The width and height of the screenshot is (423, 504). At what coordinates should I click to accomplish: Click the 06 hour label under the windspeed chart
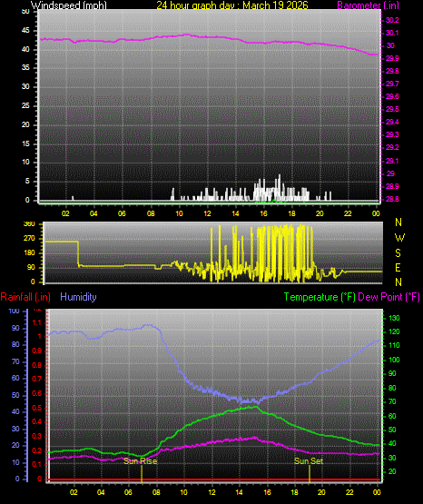[122, 213]
